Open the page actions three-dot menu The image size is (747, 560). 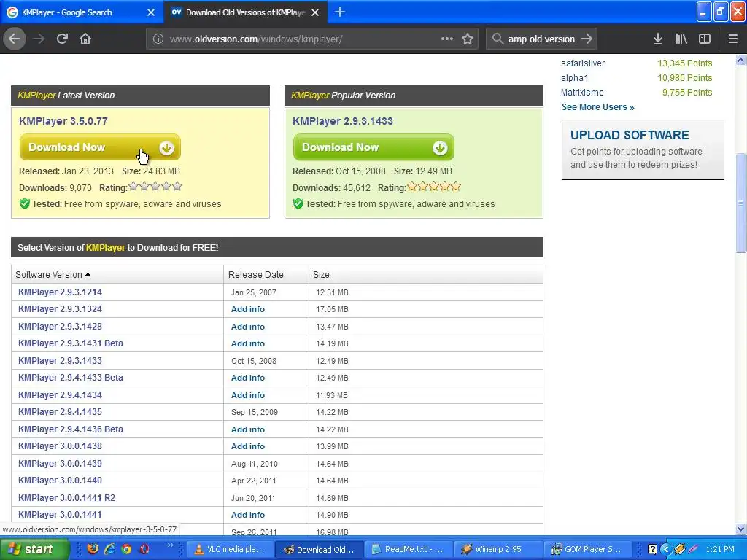coord(447,39)
